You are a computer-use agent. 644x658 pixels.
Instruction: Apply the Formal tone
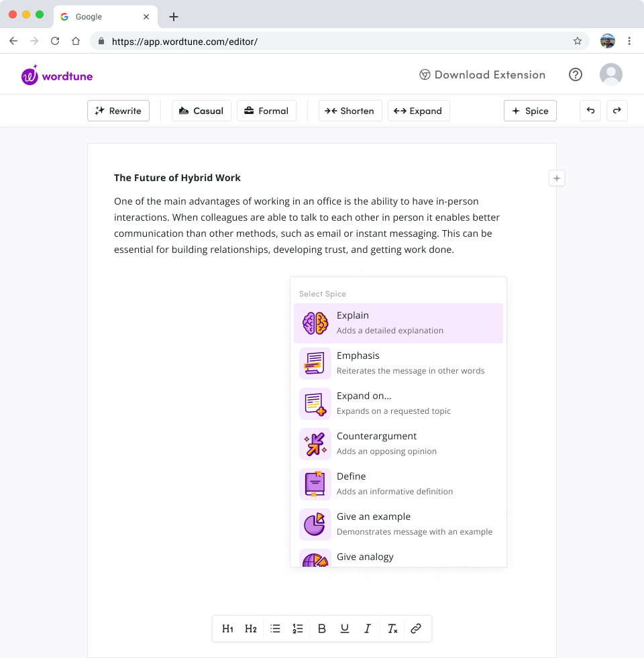coord(266,111)
